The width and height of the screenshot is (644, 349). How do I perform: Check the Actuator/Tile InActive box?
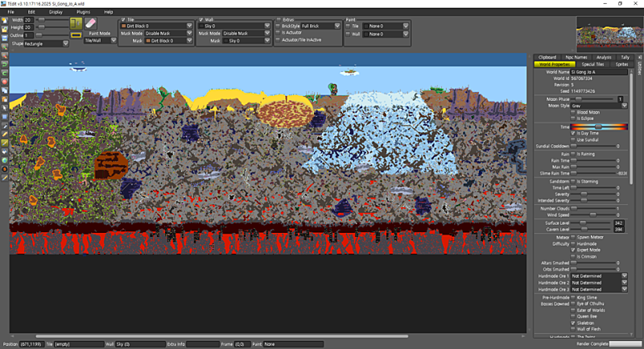tap(278, 39)
